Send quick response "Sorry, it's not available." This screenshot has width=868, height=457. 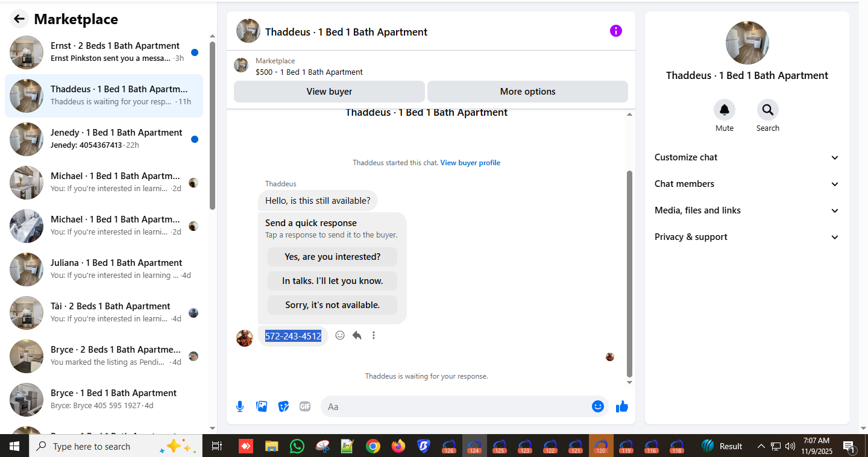point(332,305)
